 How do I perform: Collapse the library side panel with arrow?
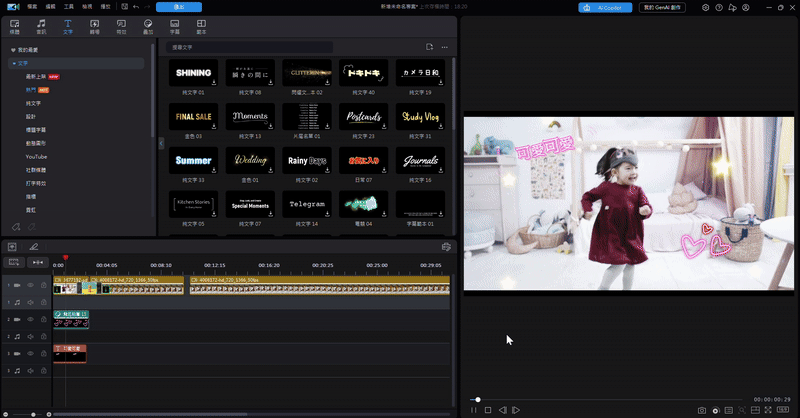[161, 143]
